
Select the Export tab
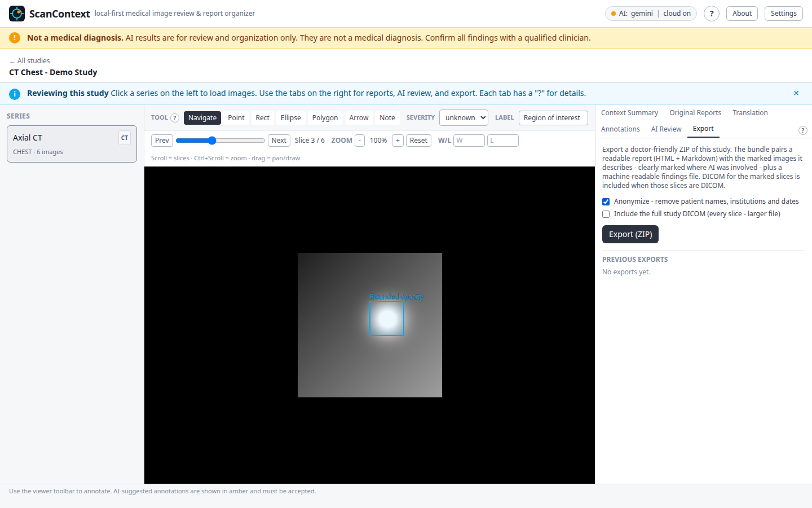[703, 129]
